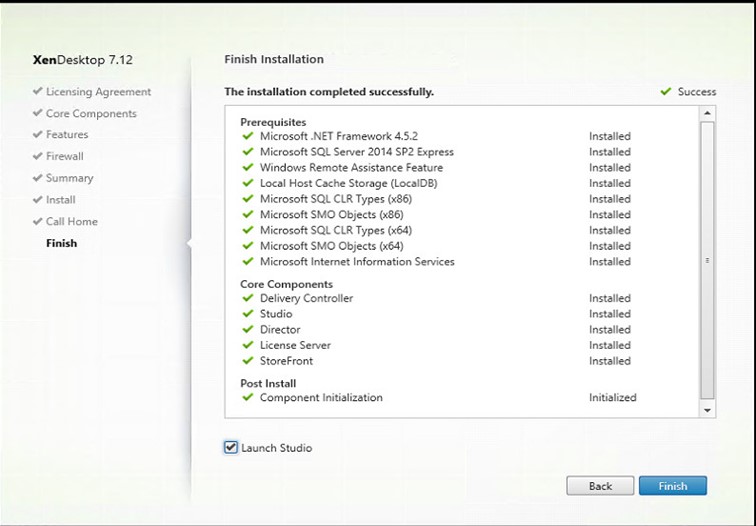Click the License Server row text
The width and height of the screenshot is (756, 526).
(295, 345)
